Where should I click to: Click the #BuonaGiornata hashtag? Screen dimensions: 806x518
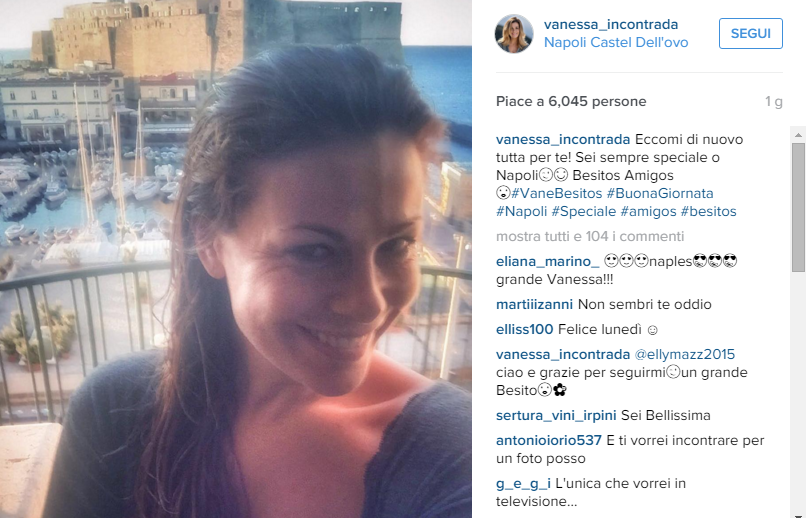click(660, 193)
